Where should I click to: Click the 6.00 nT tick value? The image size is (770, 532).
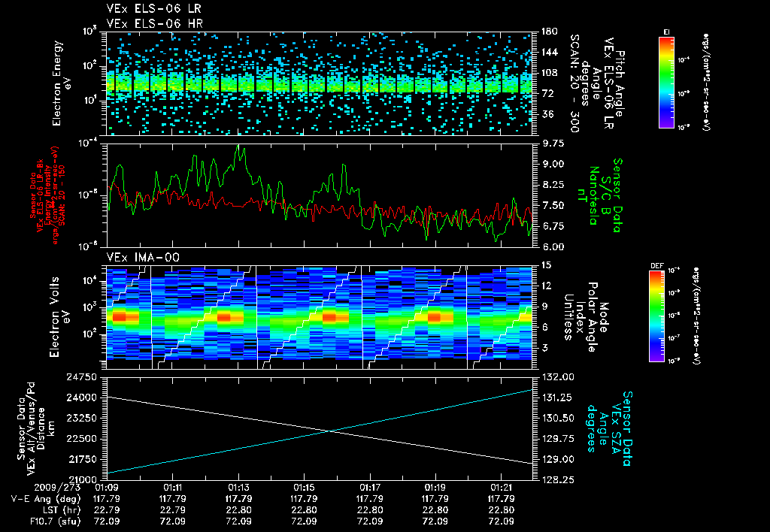[x=553, y=247]
